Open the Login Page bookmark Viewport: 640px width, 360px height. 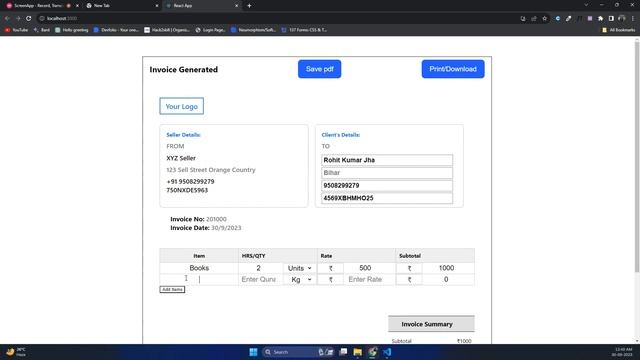[x=210, y=30]
